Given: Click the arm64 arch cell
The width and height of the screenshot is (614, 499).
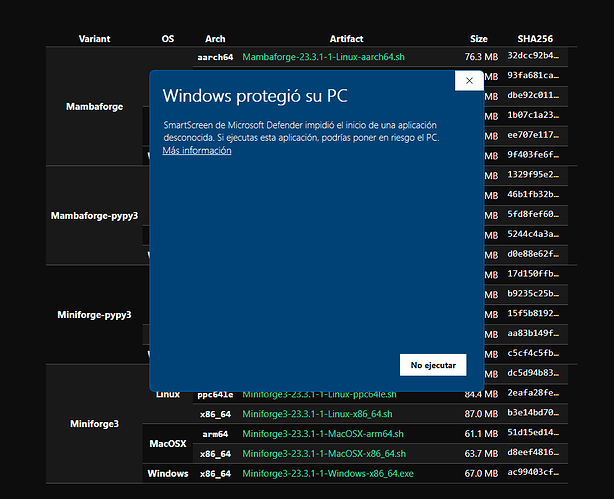Looking at the screenshot, I should click(x=215, y=434).
